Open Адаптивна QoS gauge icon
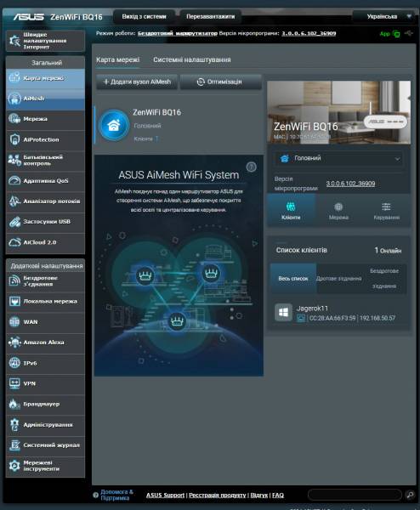420x510 pixels. [x=14, y=180]
